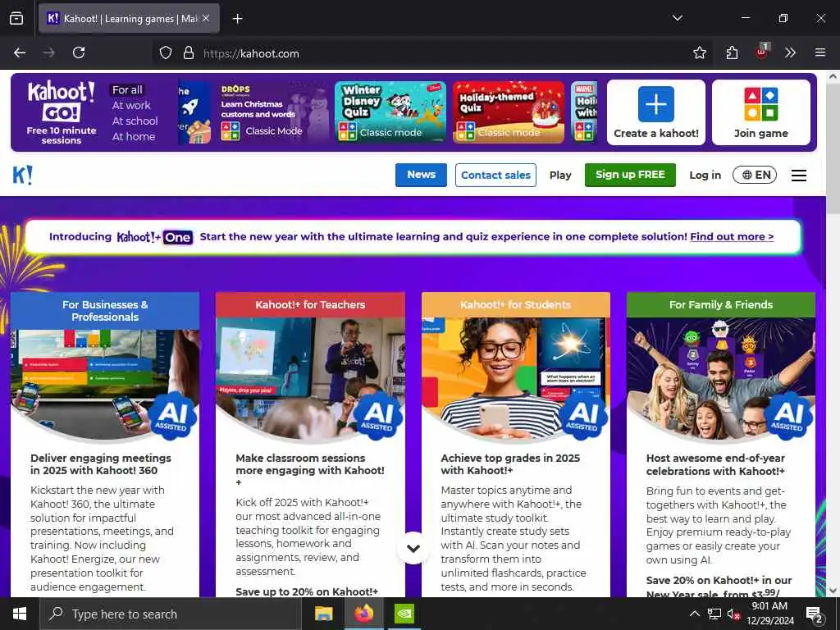Click the Contact sales button

[495, 176]
